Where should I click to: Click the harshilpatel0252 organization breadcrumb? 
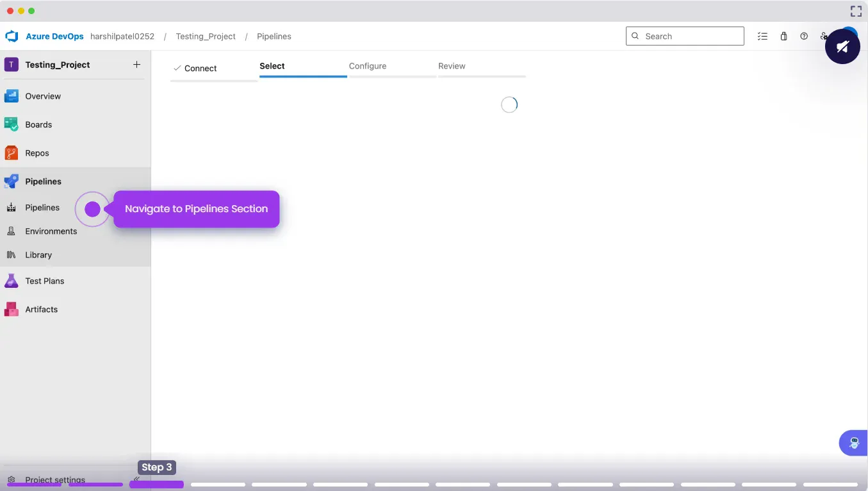coord(122,37)
